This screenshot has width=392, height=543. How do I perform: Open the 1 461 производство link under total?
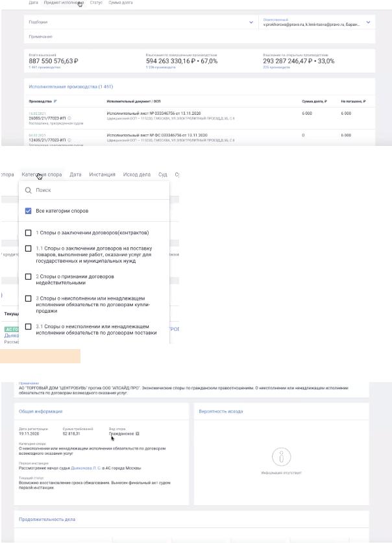44,67
